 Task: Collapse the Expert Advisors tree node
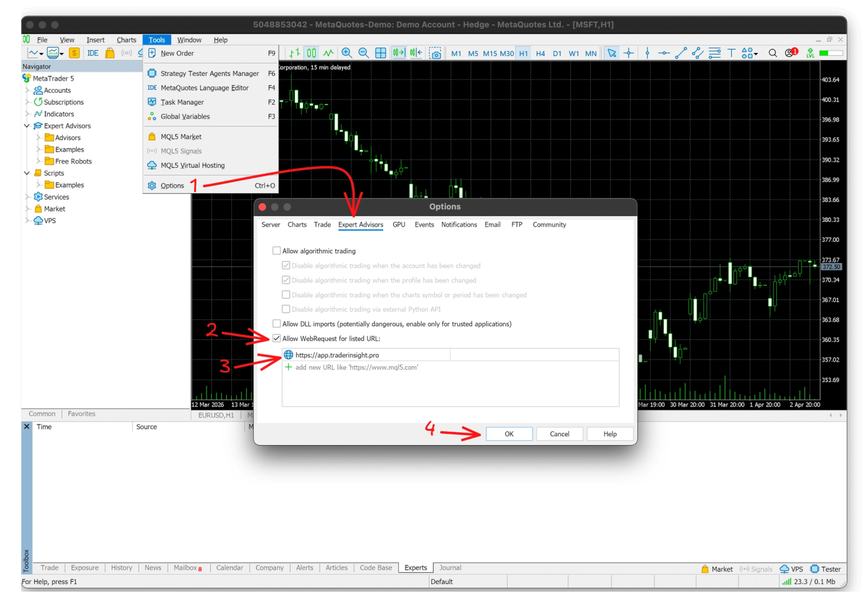27,126
